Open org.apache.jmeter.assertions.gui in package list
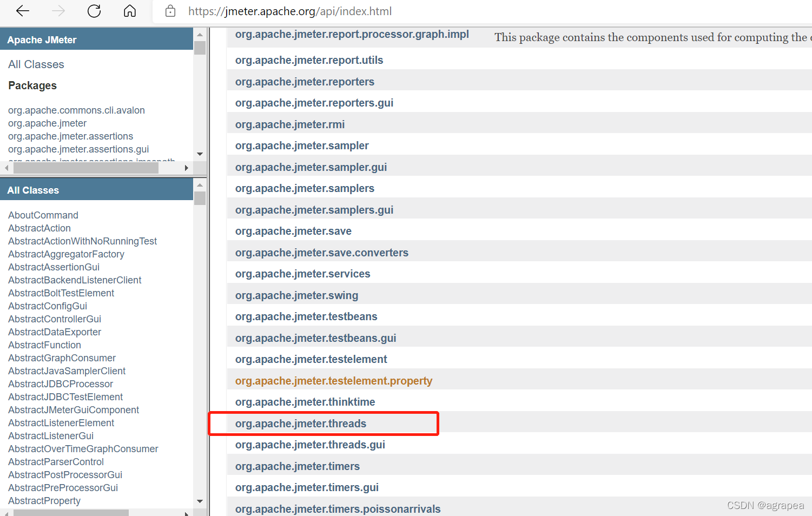This screenshot has height=516, width=812. point(78,149)
